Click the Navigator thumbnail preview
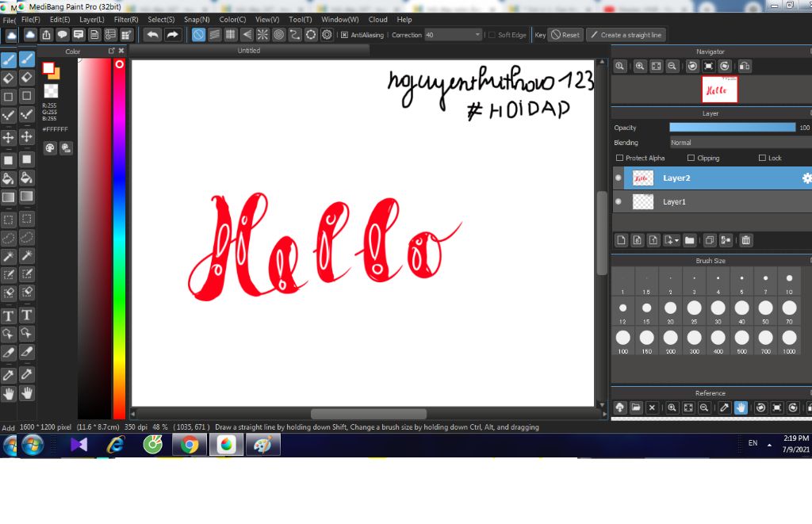 719,90
